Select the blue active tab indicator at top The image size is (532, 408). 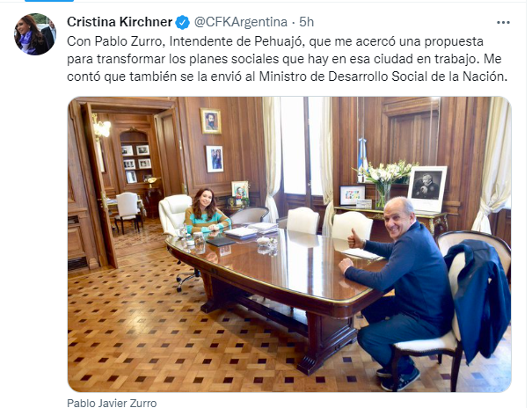(49, 1)
